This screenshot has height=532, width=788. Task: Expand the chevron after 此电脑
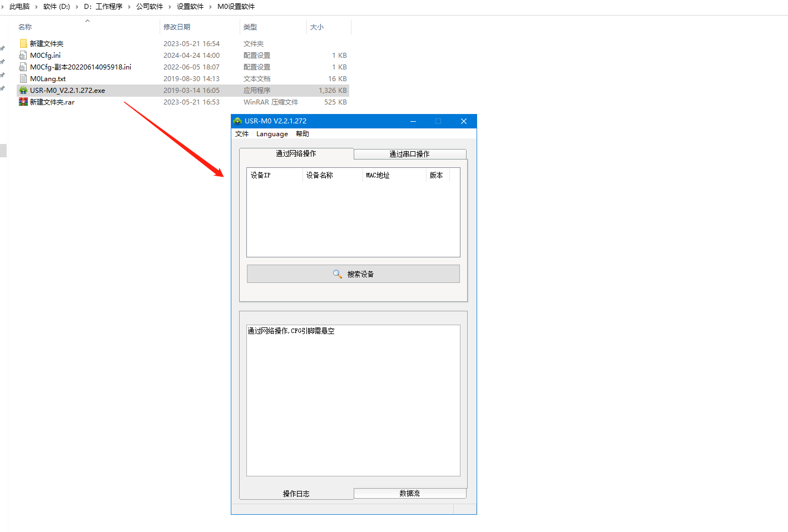[x=37, y=7]
